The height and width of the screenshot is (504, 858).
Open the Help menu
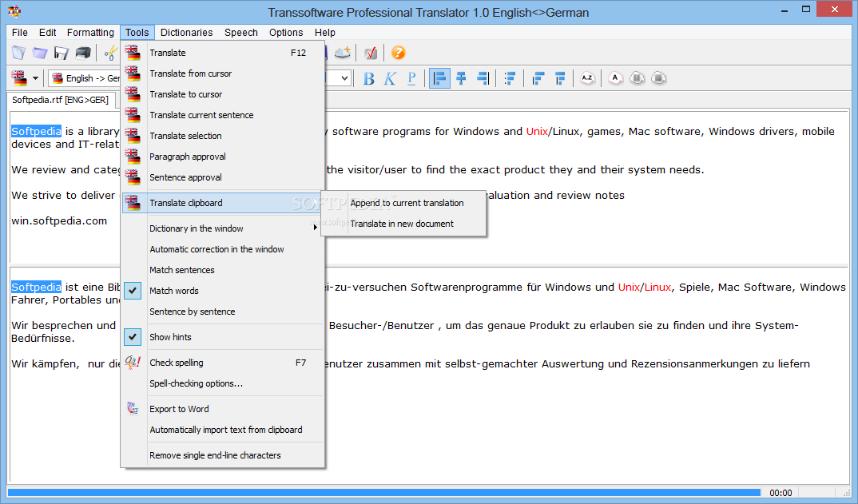325,32
